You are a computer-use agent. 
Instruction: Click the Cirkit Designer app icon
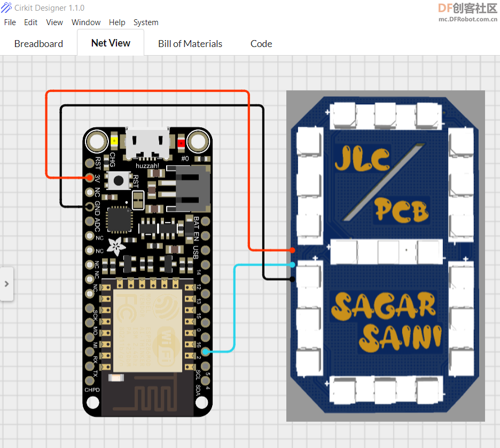pos(6,7)
